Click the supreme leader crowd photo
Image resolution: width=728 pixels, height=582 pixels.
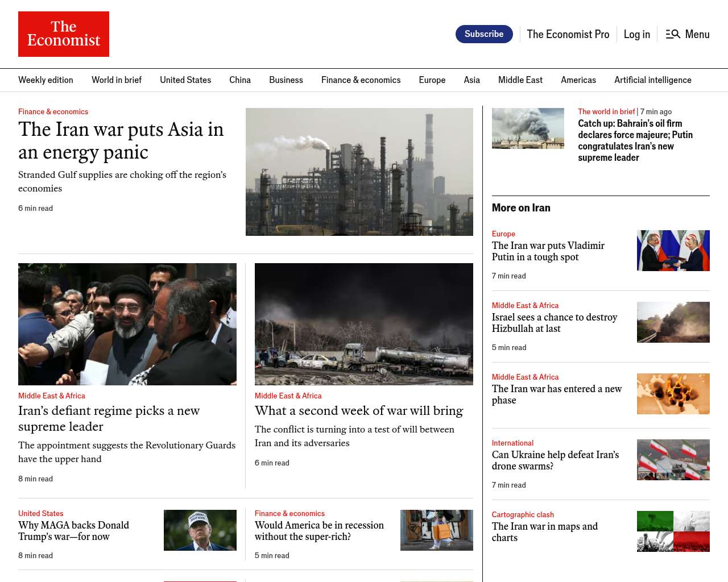click(127, 324)
